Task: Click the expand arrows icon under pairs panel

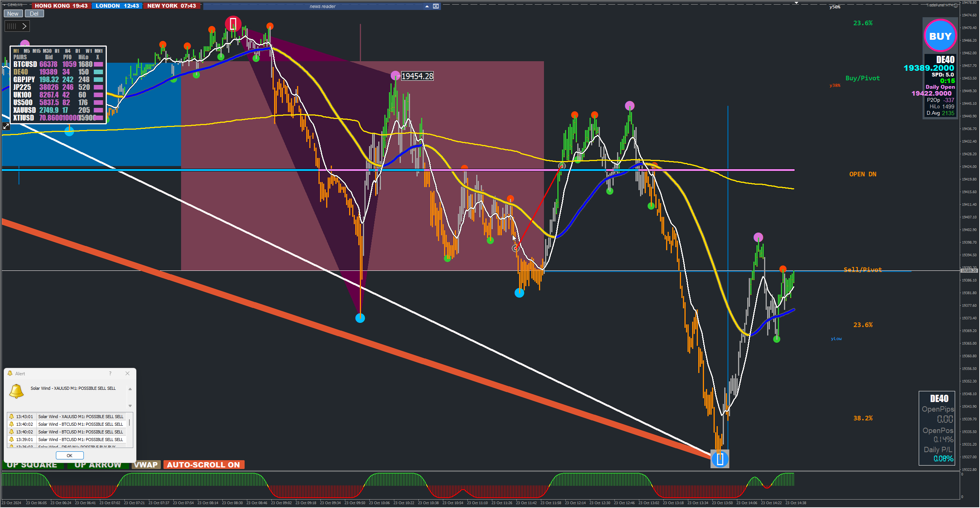Action: pos(6,126)
